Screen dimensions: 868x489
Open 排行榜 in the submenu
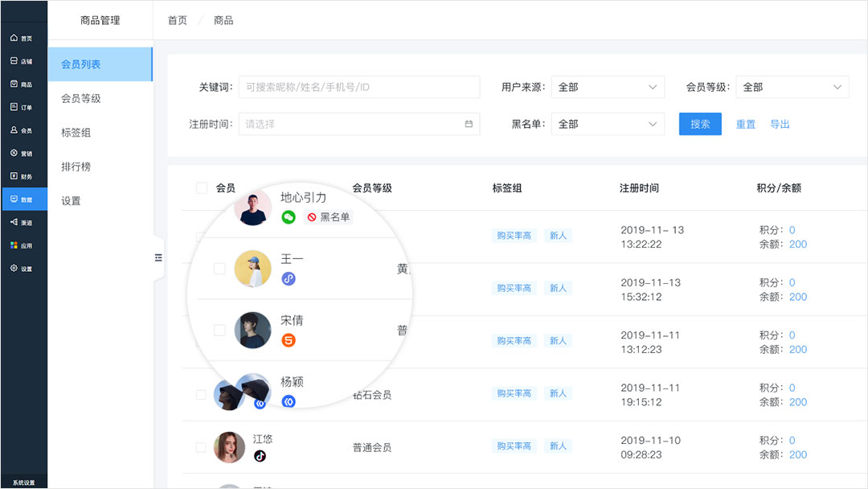(76, 166)
